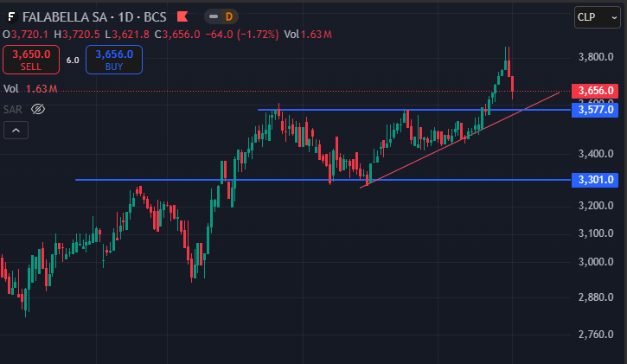This screenshot has height=364, width=627.
Task: Click the 3,400.0 price scale label
Action: tap(596, 153)
